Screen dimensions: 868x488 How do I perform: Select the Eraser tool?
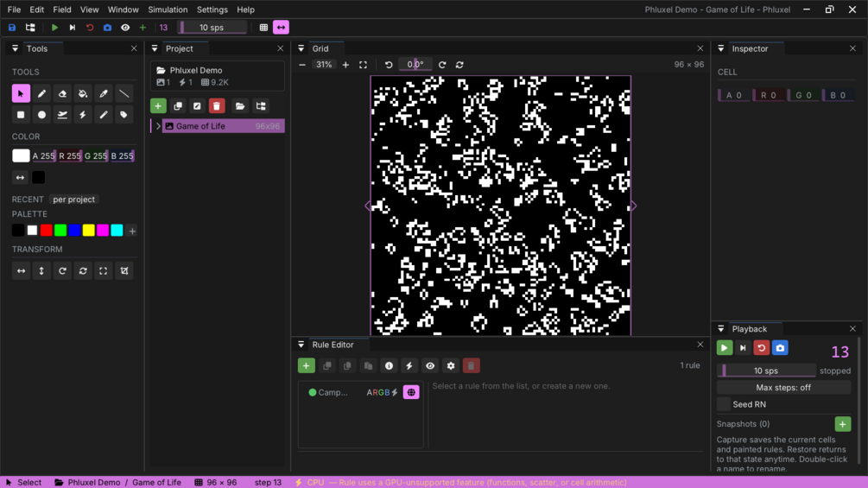tap(62, 93)
